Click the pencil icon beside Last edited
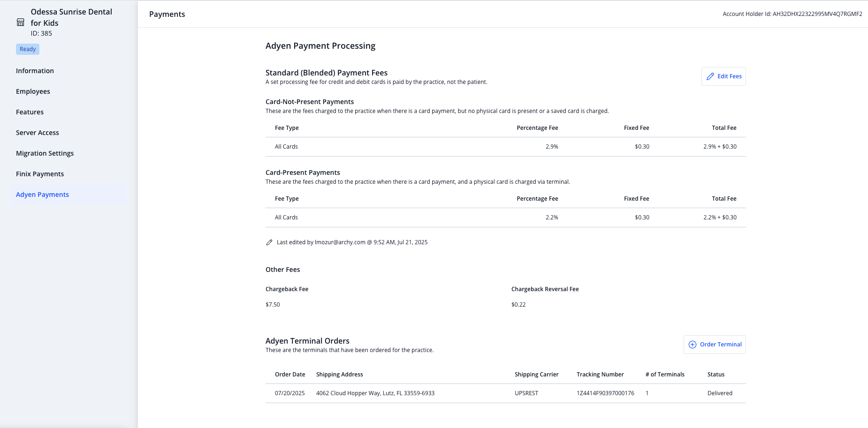Screen dimensions: 868x428 pos(269,242)
